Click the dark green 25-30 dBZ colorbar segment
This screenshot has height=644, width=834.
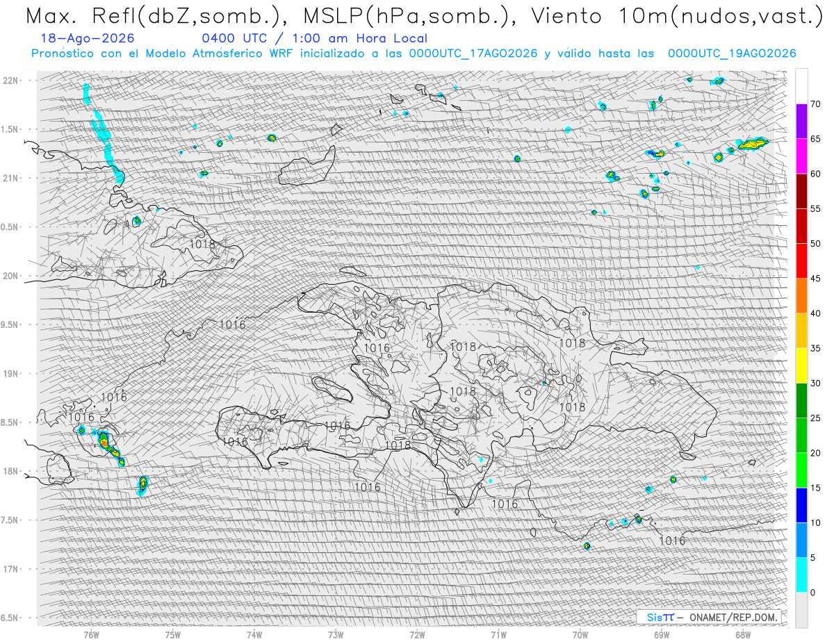pos(801,400)
